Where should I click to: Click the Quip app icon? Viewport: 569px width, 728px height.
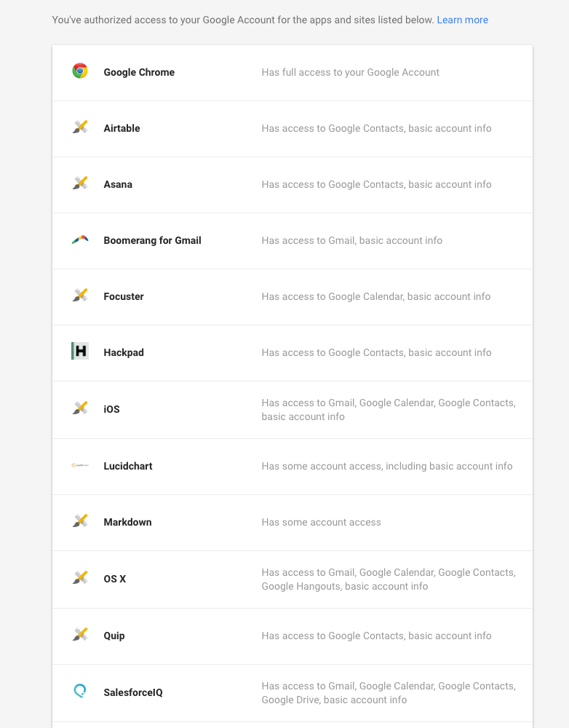click(80, 634)
